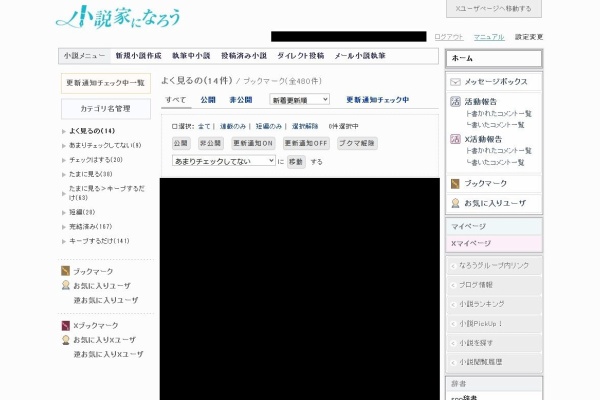This screenshot has height=400, width=600.
Task: Expand the 短編(28) category arrow
Action: 64,212
